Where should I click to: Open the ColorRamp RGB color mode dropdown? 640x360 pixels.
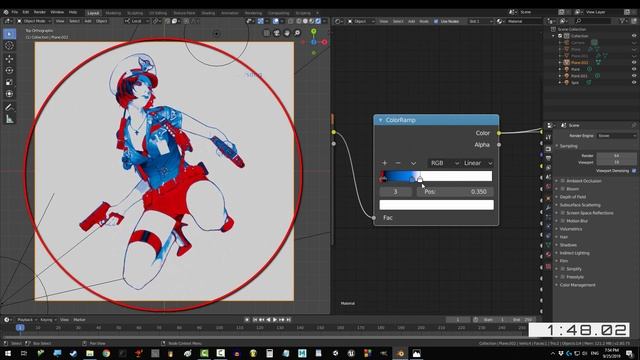(x=444, y=163)
